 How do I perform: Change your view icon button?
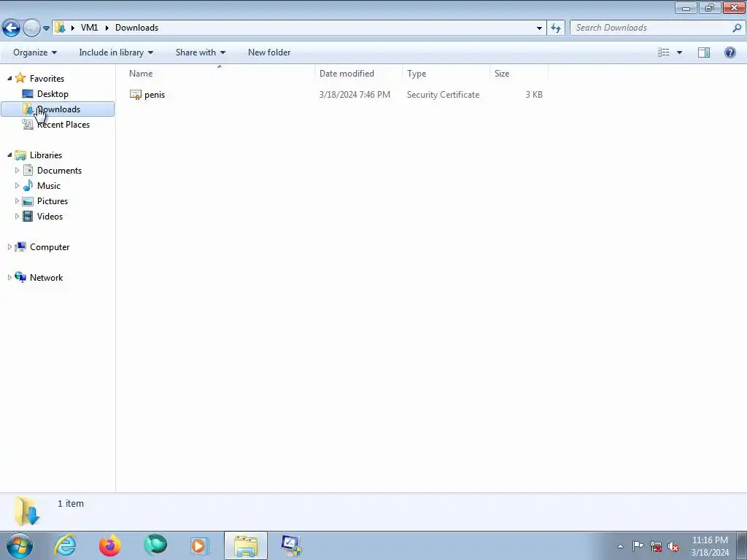(664, 52)
